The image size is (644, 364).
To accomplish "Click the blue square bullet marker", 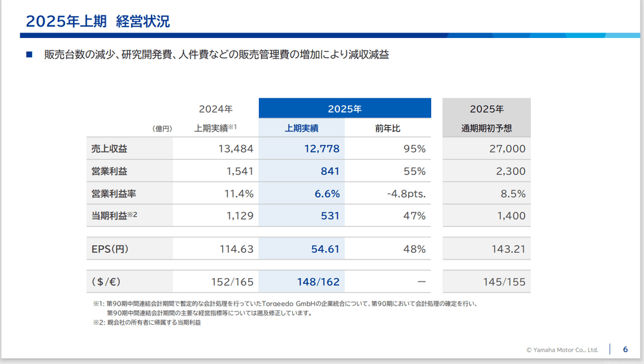I will click(x=29, y=55).
